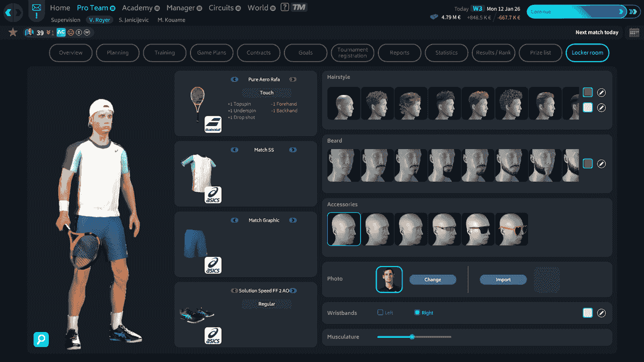The image size is (644, 362).
Task: Edit the wristband color with pencil icon
Action: click(602, 313)
